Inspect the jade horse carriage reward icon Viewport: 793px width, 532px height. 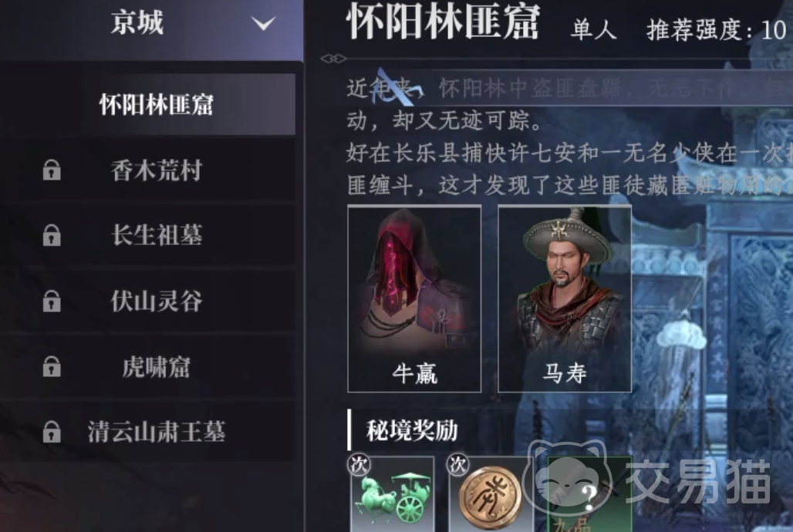pos(393,493)
